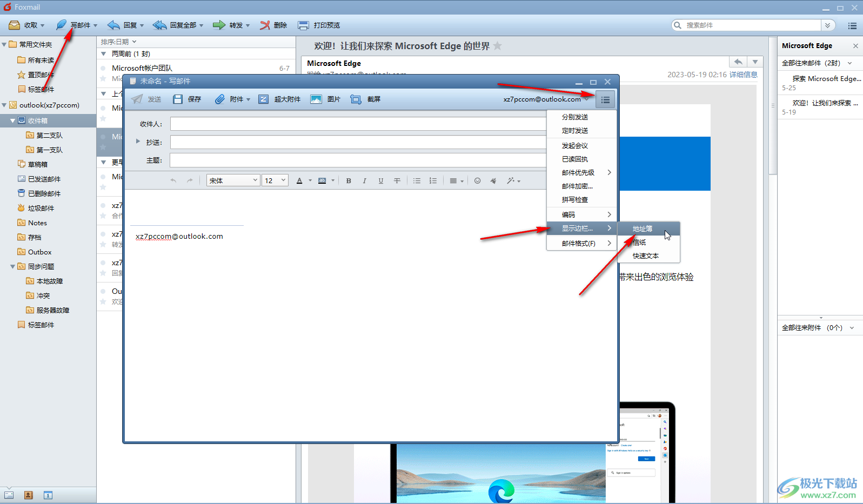Expand the search box options arrow

(x=828, y=25)
